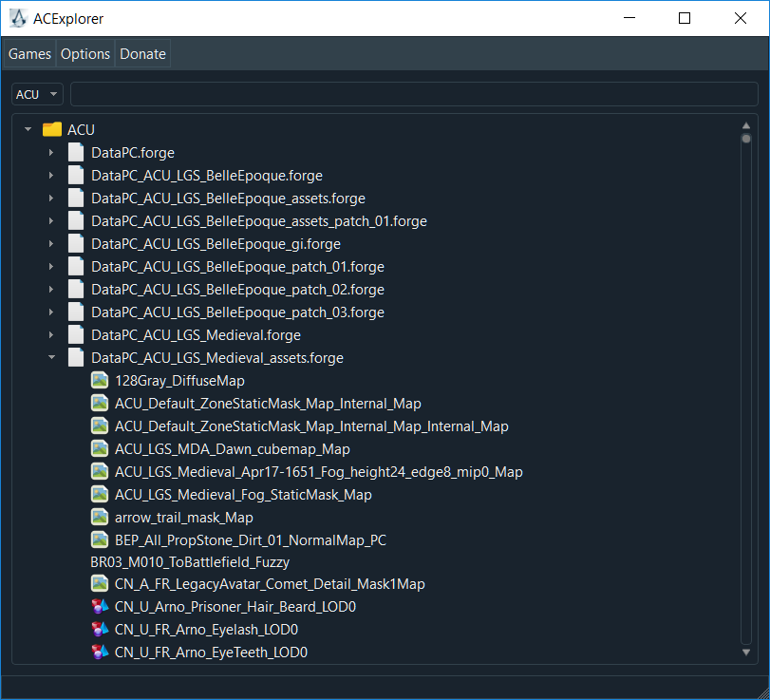Open the Games menu

tap(29, 53)
